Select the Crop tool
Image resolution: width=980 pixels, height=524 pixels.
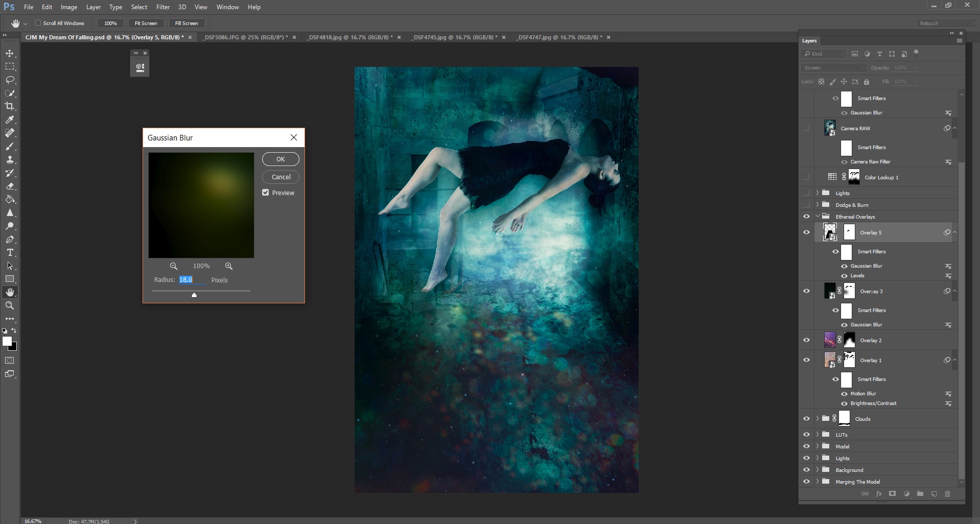[10, 106]
